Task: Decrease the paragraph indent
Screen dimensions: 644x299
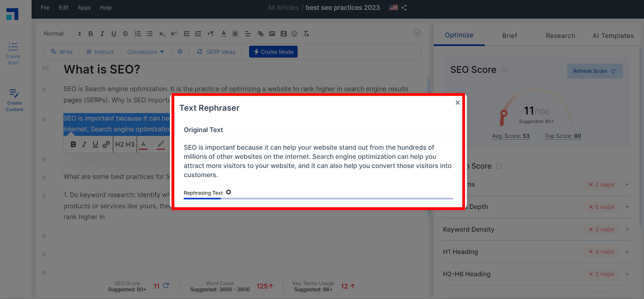Action: (x=186, y=34)
